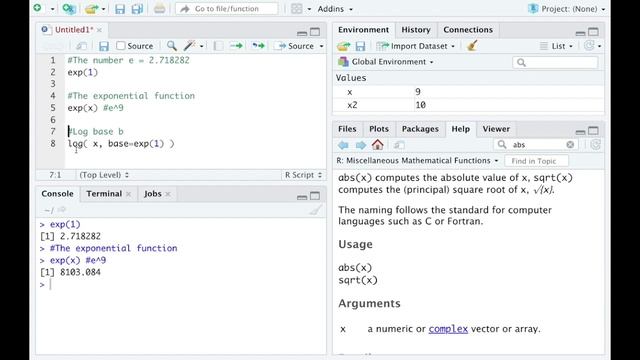This screenshot has height=360, width=640.
Task: Go back in the Help pane
Action: click(343, 145)
